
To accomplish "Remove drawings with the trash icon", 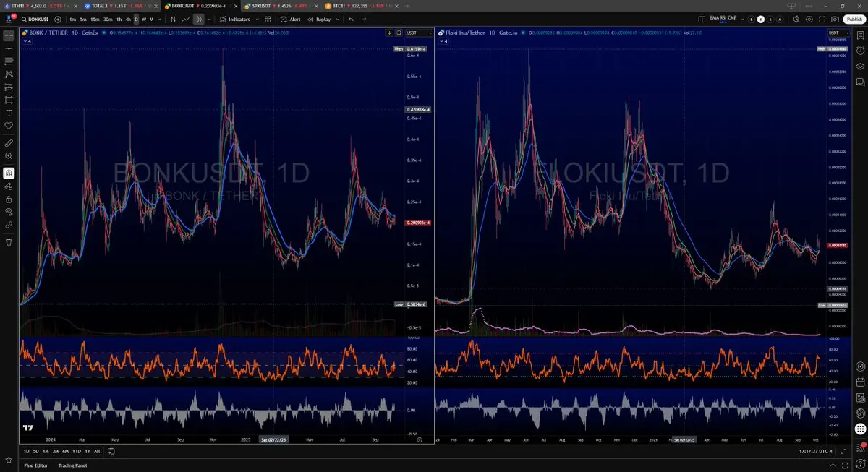I will 9,242.
